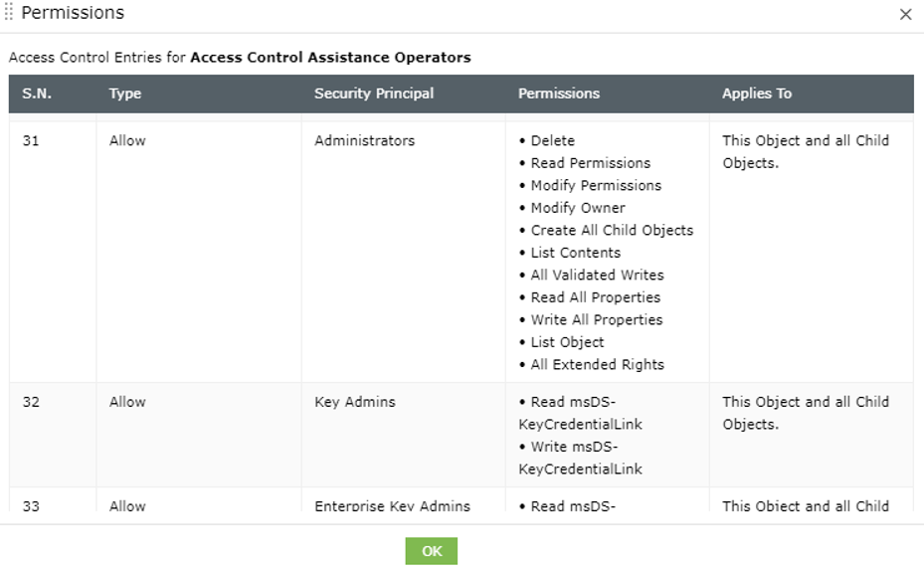Click serial number 31 in the table
The height and width of the screenshot is (571, 924).
[31, 140]
